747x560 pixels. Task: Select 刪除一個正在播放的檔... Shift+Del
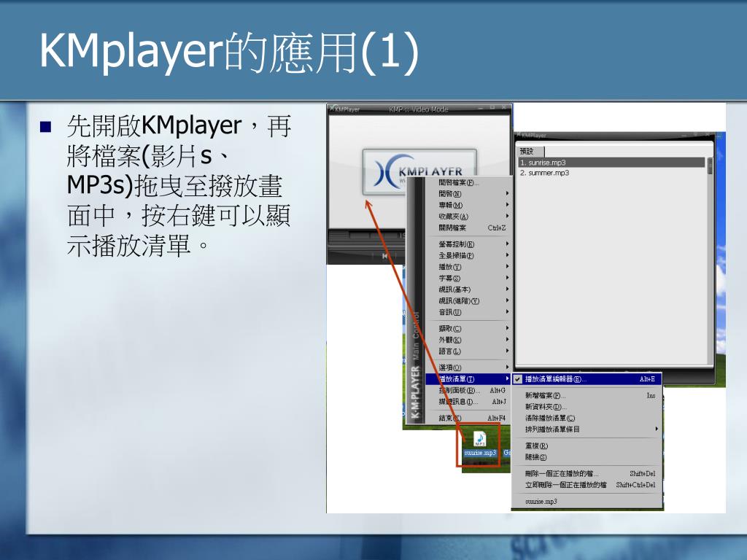[587, 474]
